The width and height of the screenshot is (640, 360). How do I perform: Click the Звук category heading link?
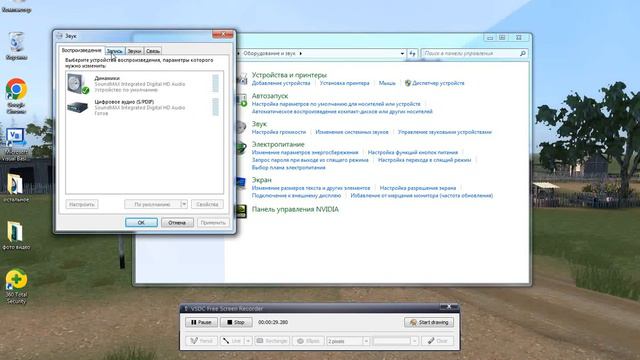click(259, 124)
